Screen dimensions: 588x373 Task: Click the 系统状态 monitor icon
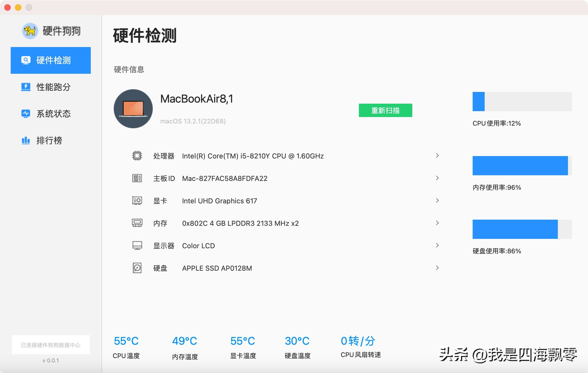pos(25,114)
